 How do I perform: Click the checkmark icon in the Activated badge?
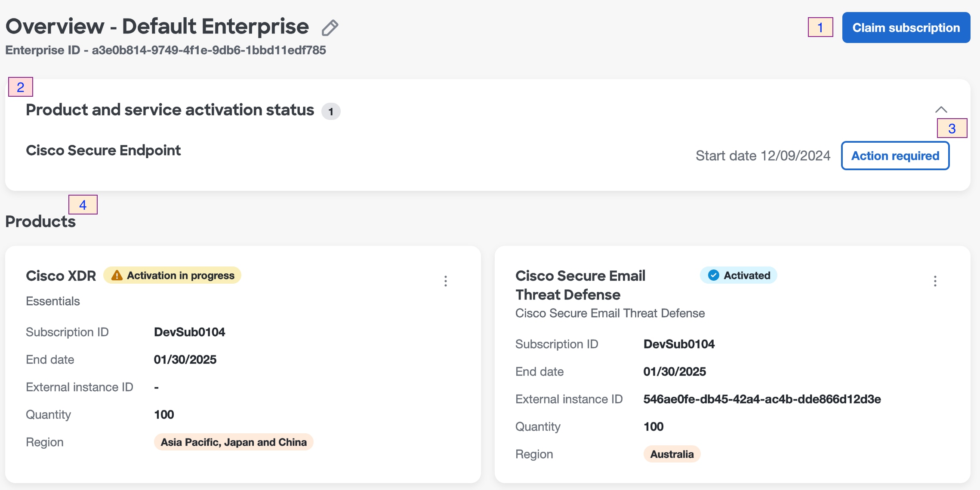(x=713, y=275)
